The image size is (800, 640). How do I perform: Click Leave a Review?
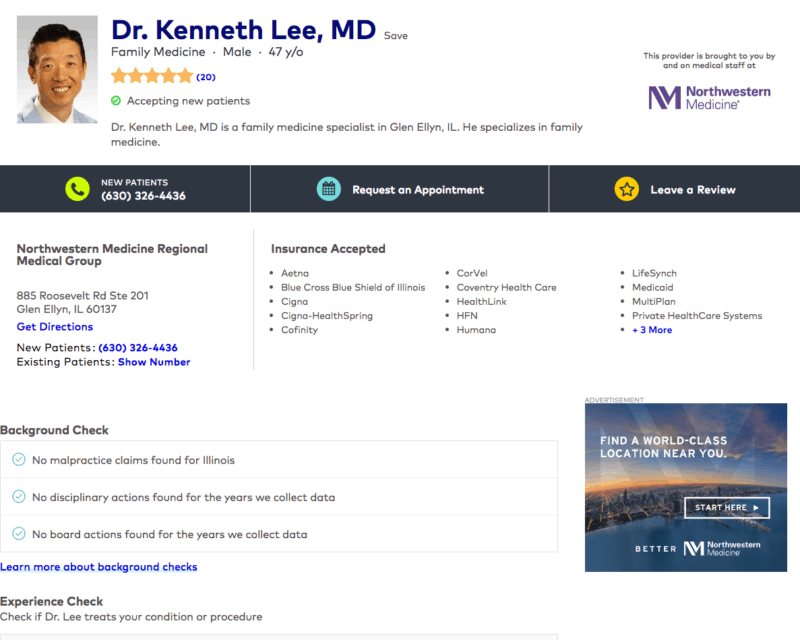pyautogui.click(x=693, y=190)
